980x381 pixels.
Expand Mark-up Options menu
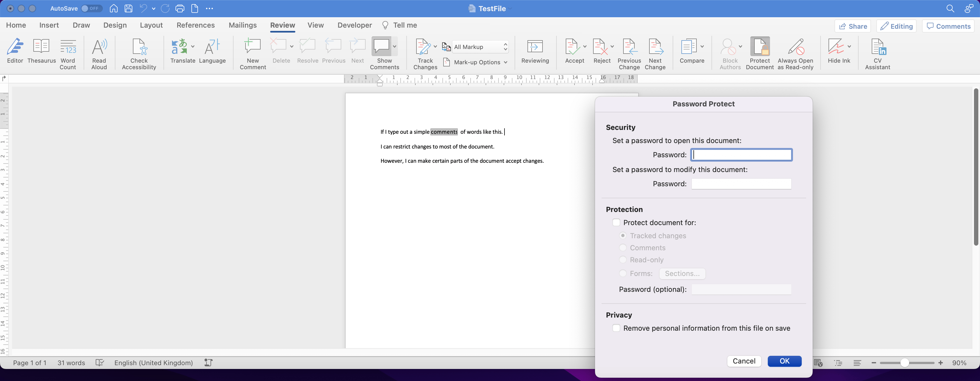(x=476, y=62)
